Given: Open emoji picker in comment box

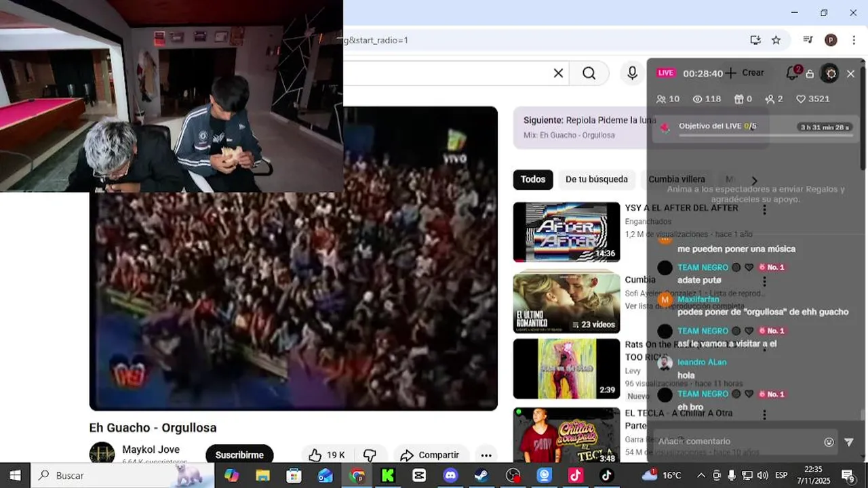Looking at the screenshot, I should (829, 442).
